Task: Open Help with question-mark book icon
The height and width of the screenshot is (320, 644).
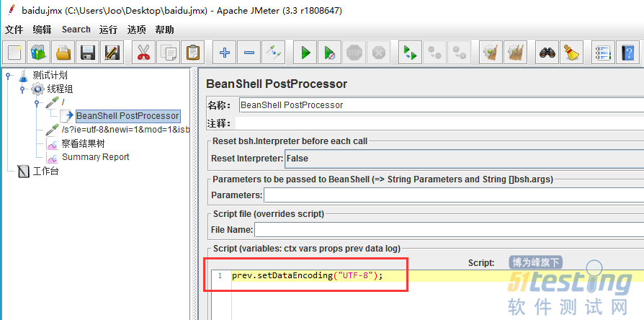Action: [627, 53]
